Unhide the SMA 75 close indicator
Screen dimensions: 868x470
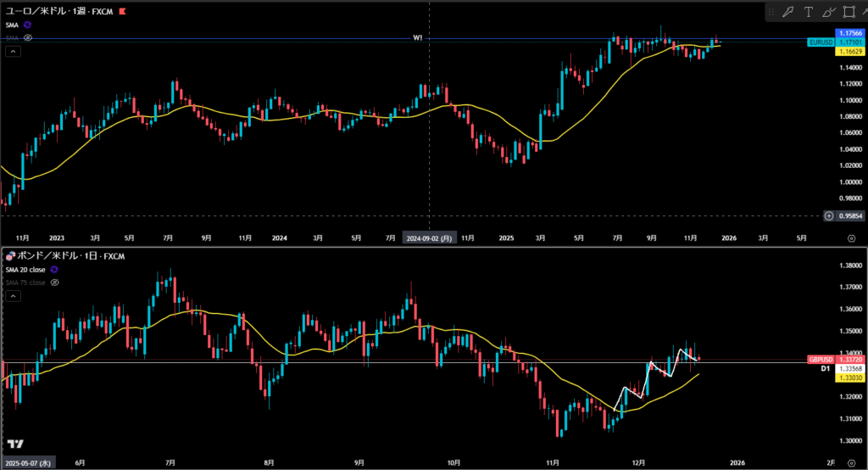coord(53,282)
